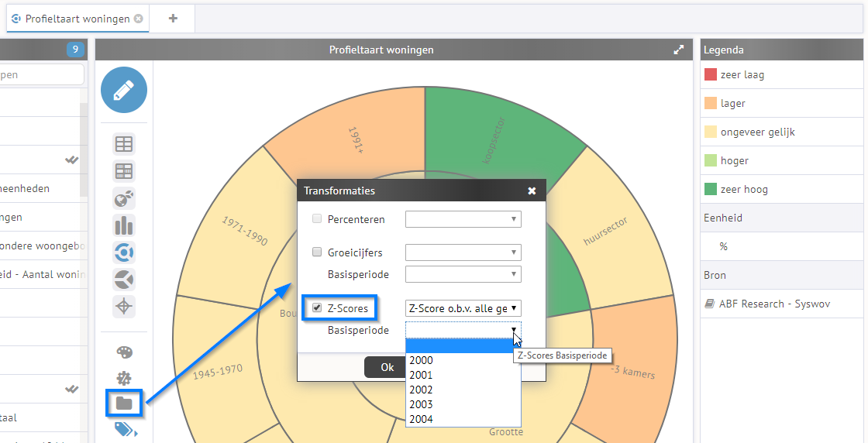Screen dimensions: 868x443
Task: Select 2004 from the Basisperiode list
Action: (463, 419)
